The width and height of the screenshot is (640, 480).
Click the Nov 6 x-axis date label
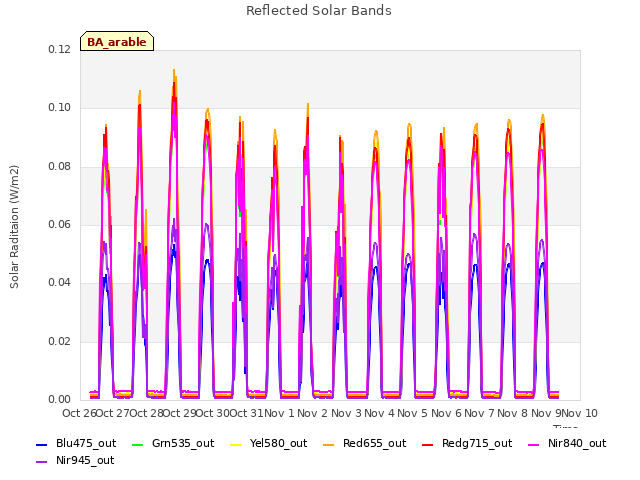tap(446, 413)
